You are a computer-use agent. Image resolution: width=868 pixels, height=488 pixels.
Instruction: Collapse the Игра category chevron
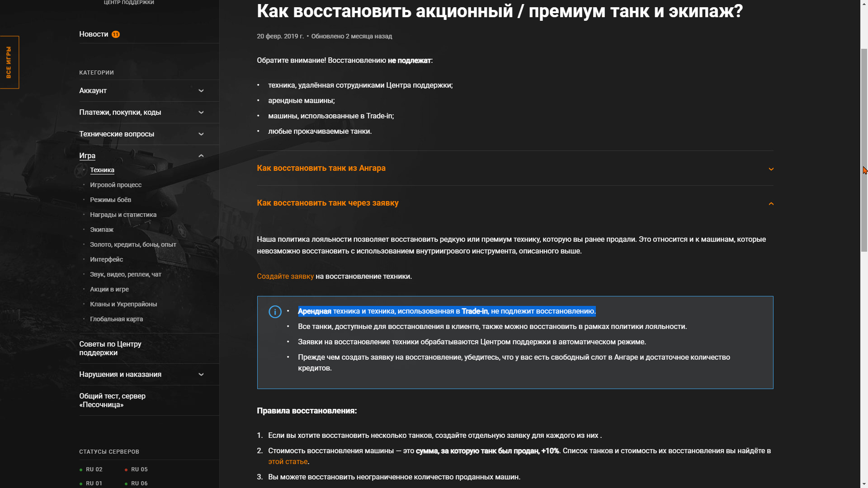[201, 156]
